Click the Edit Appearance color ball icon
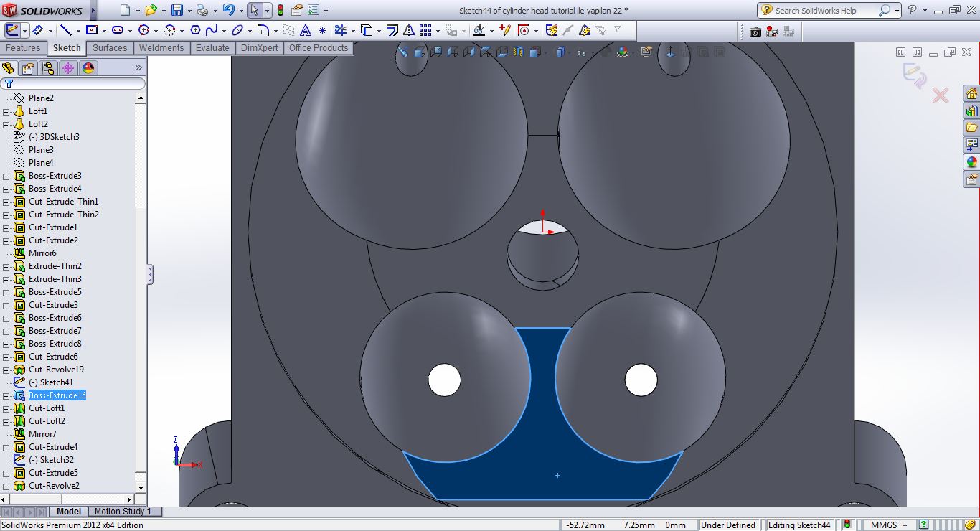 point(623,52)
